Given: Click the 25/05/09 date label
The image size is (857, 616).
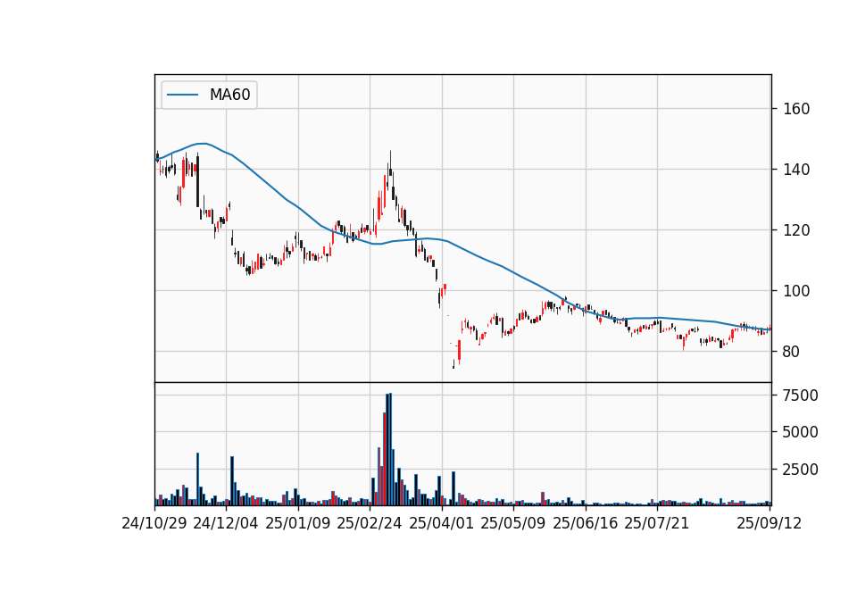Looking at the screenshot, I should [513, 523].
